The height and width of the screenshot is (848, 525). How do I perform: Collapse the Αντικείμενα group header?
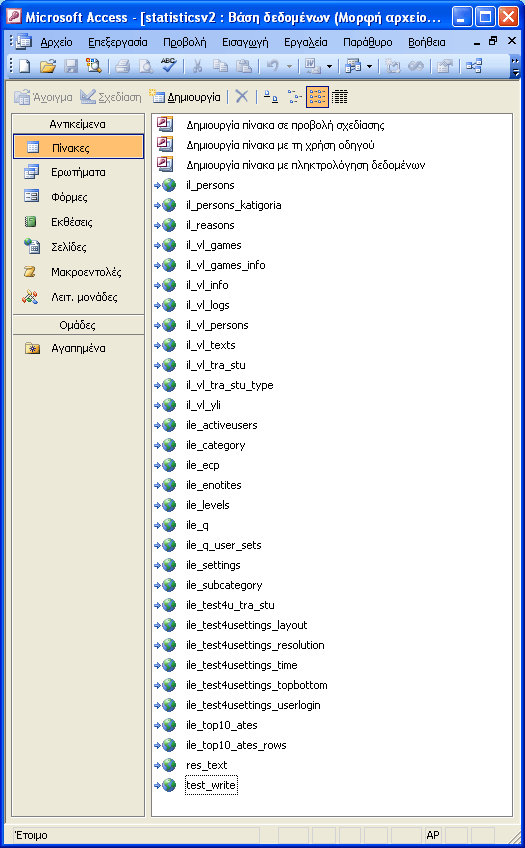tap(78, 124)
